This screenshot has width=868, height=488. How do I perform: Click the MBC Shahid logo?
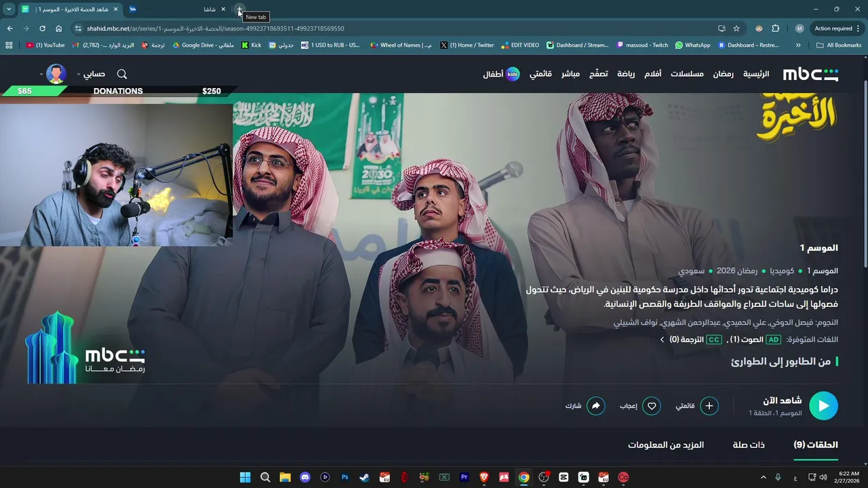810,74
